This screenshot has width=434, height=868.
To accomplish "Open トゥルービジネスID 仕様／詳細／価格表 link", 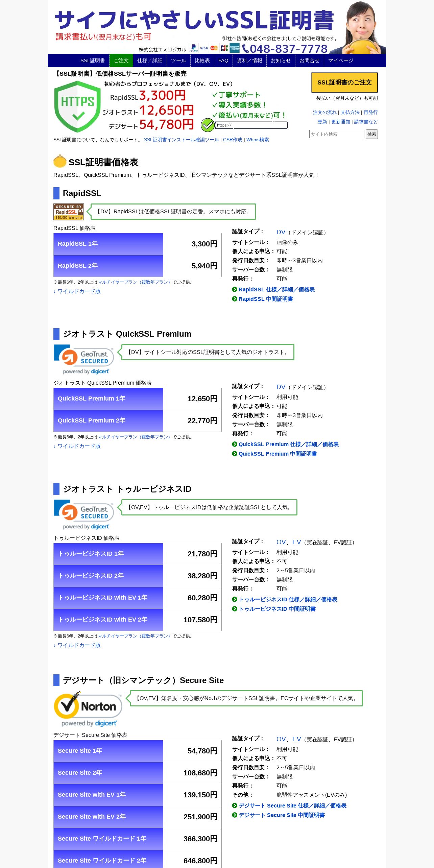I will tap(288, 600).
